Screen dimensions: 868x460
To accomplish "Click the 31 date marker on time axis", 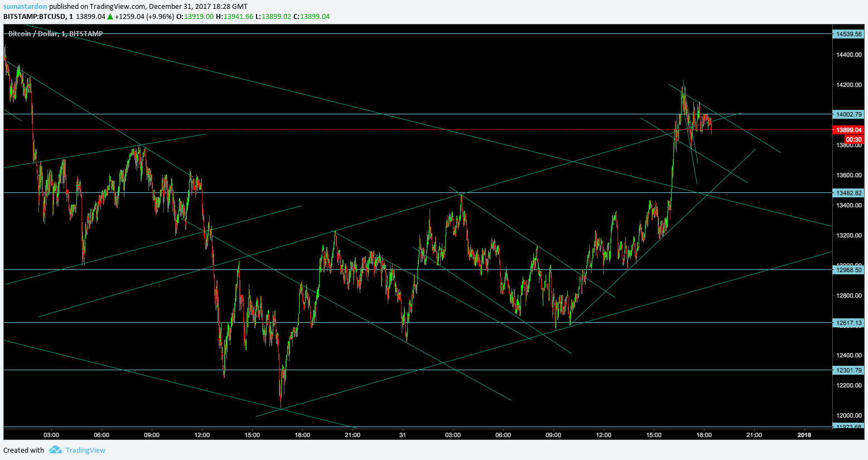I will (x=402, y=435).
